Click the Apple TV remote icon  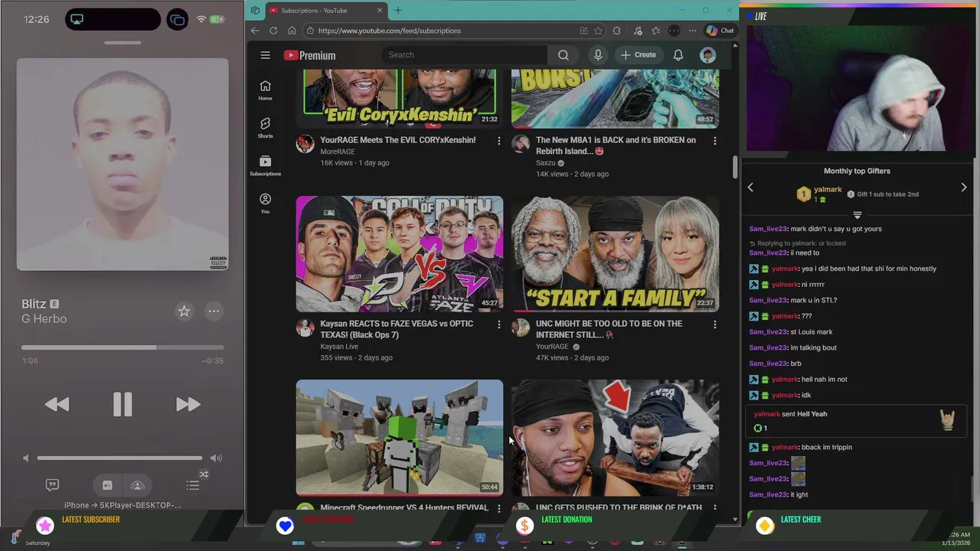(107, 485)
